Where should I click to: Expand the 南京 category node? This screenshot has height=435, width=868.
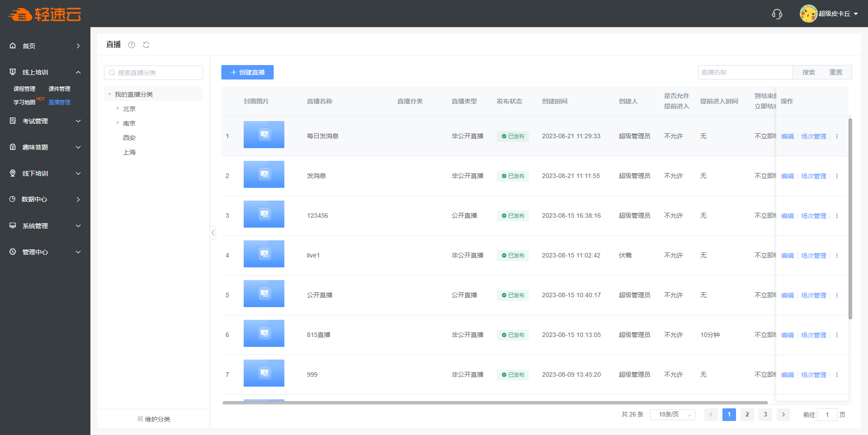click(x=118, y=123)
